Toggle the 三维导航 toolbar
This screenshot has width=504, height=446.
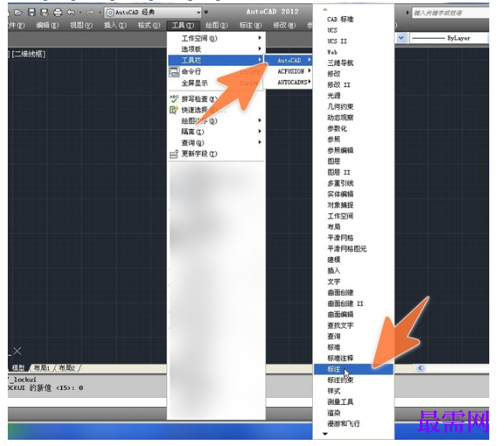(340, 63)
